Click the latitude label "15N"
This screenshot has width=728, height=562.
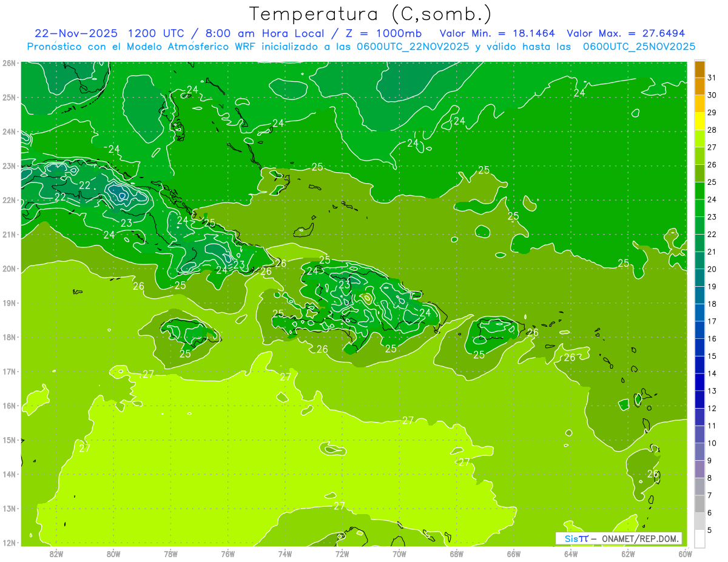(x=9, y=440)
